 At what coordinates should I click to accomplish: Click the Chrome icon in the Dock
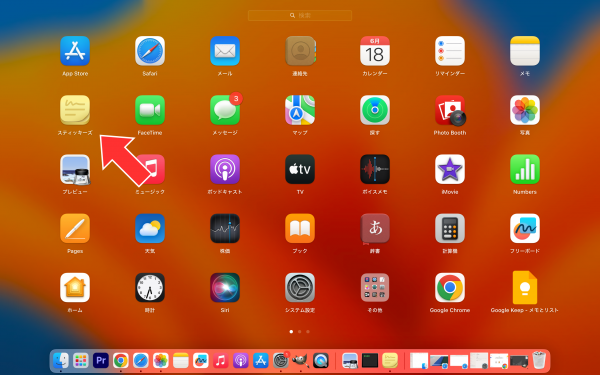(x=121, y=360)
